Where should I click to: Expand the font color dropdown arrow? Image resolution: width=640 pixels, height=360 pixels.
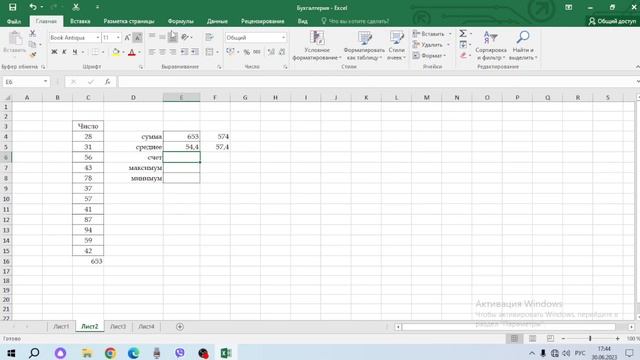pos(139,52)
